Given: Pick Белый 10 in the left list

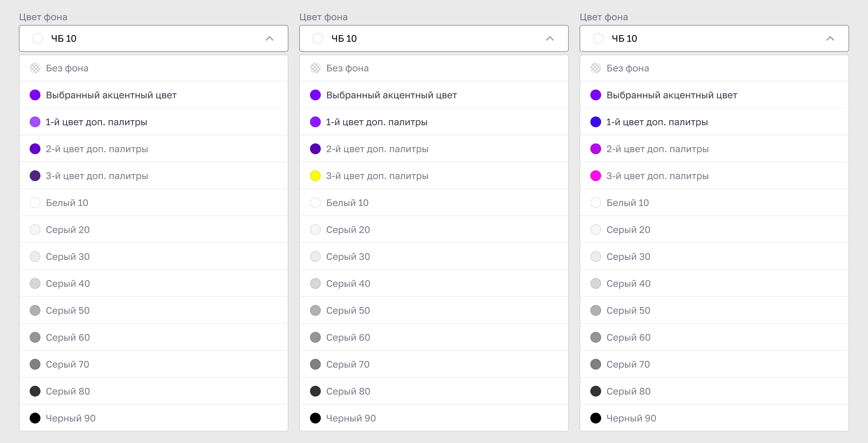Looking at the screenshot, I should click(154, 203).
